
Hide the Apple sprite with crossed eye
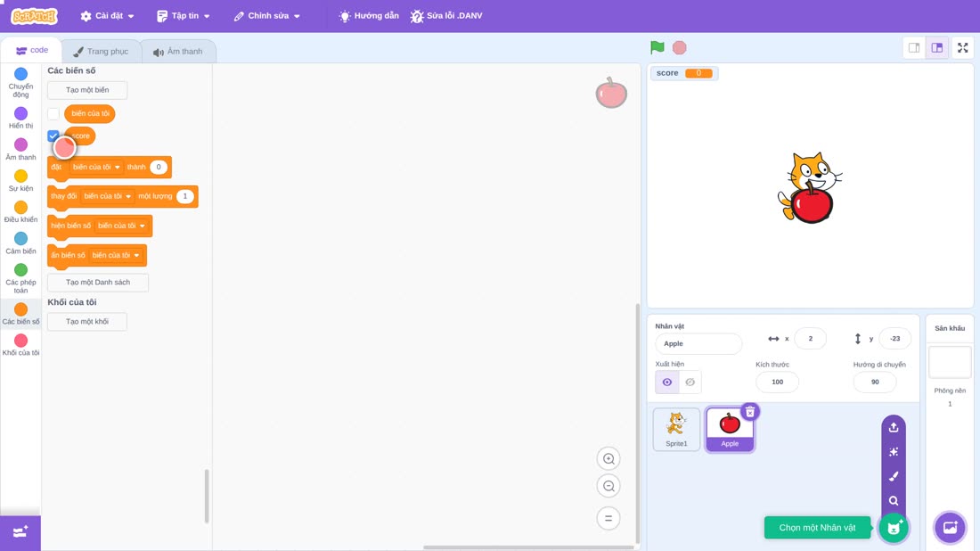pyautogui.click(x=690, y=382)
